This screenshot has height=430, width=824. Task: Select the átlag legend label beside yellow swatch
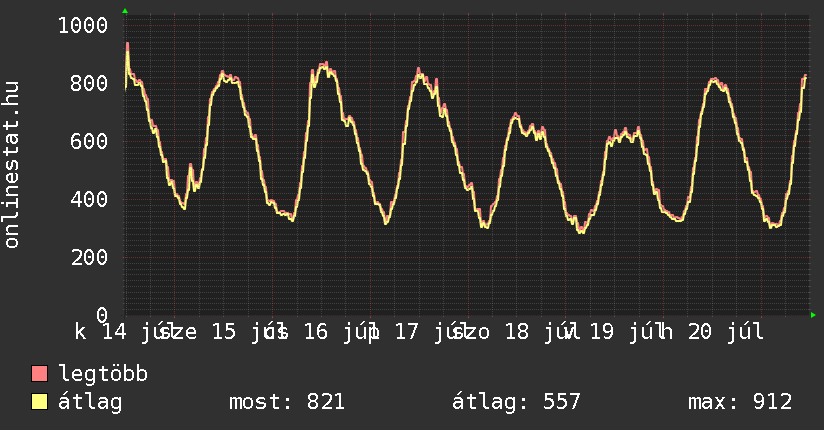[90, 402]
